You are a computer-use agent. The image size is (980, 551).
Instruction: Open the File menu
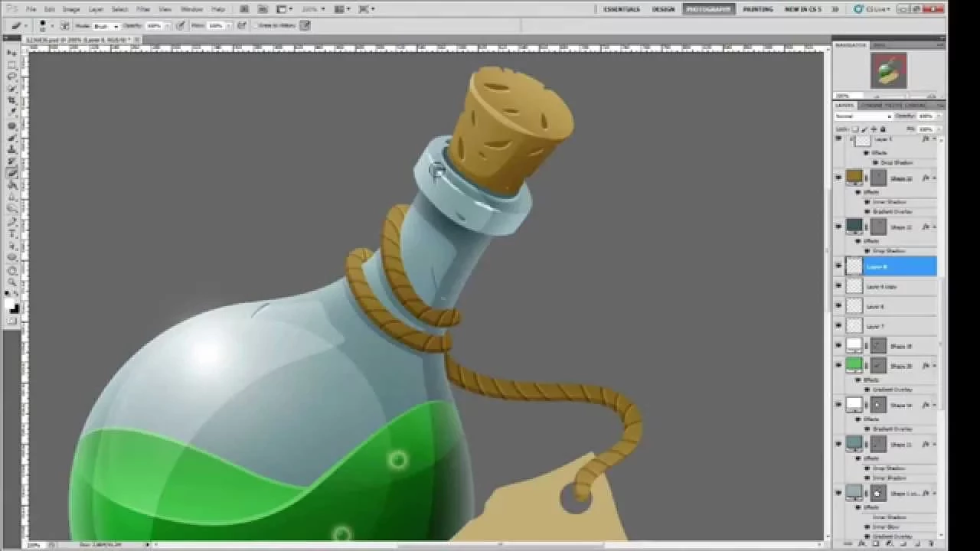(31, 9)
